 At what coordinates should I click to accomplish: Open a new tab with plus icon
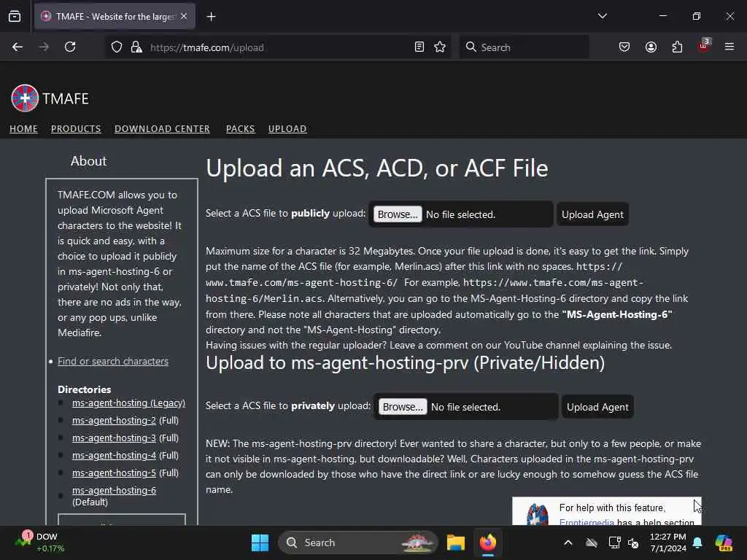point(211,17)
